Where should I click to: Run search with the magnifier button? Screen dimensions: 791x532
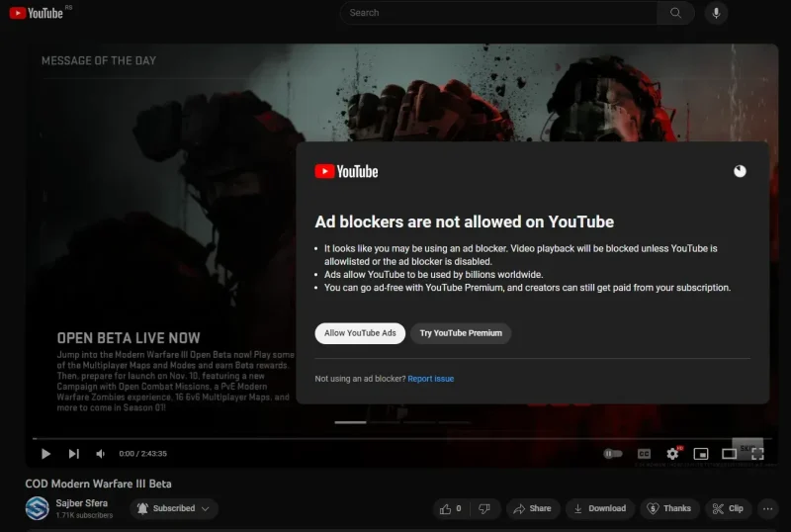pyautogui.click(x=675, y=13)
